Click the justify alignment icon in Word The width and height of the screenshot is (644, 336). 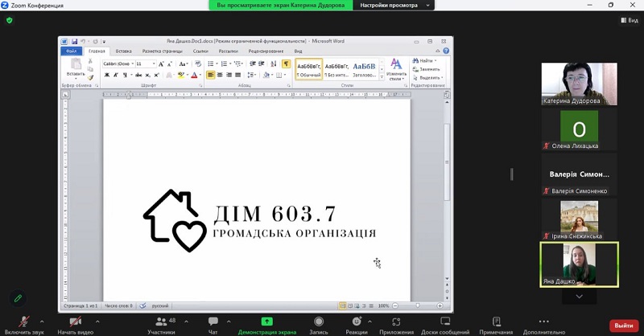click(x=237, y=75)
